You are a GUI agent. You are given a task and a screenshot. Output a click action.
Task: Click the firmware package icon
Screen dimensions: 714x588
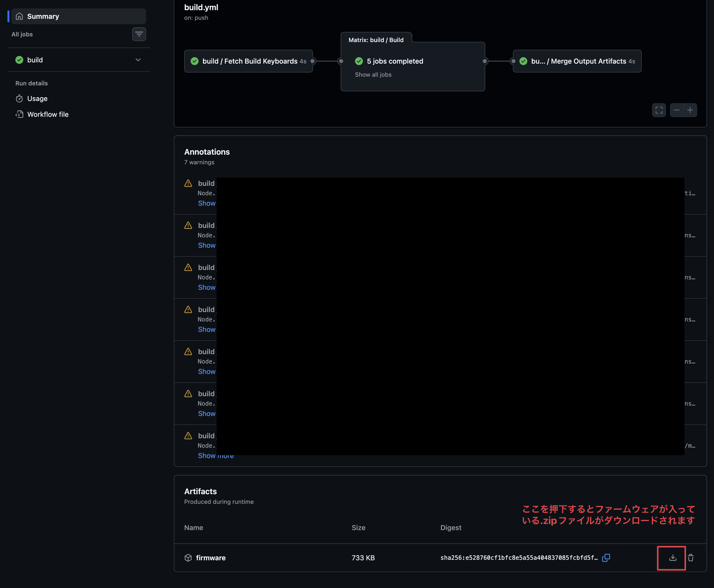click(x=188, y=558)
